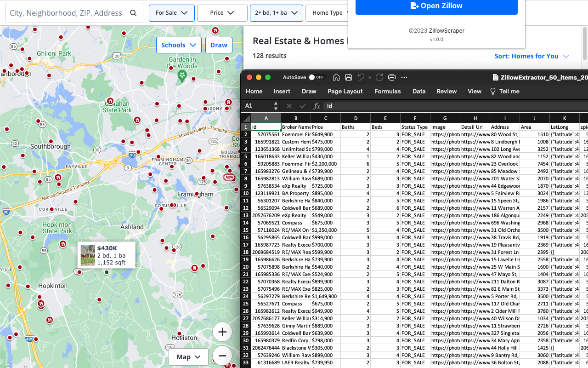This screenshot has width=588, height=368.
Task: Open the Sort: Homes for You dropdown
Action: (532, 56)
